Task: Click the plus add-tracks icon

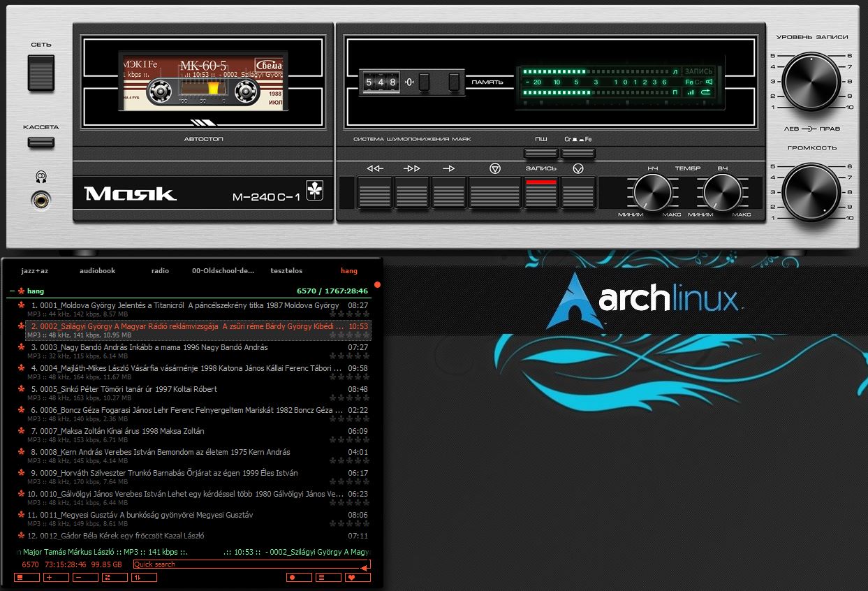Action: pyautogui.click(x=57, y=578)
